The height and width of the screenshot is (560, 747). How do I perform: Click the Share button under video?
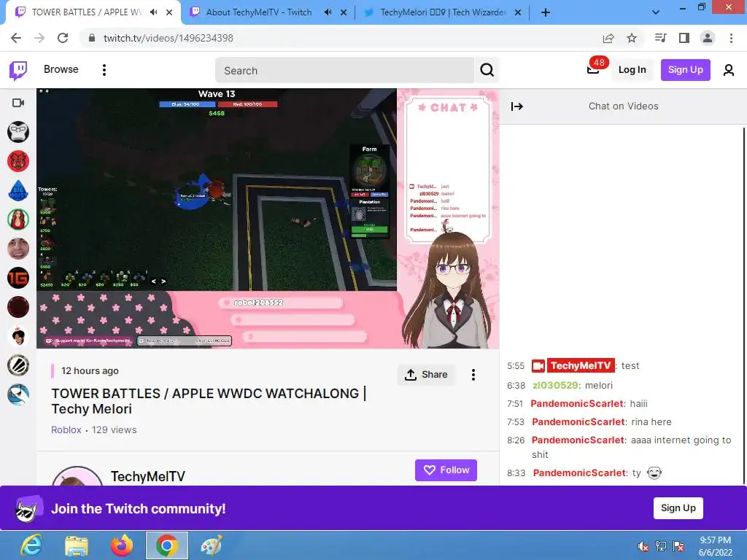[426, 375]
